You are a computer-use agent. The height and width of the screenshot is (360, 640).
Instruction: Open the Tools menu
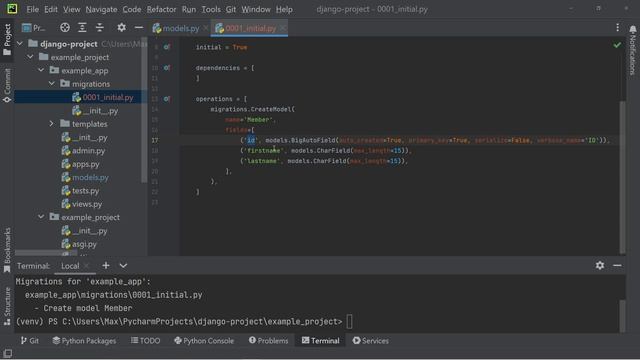coord(211,9)
